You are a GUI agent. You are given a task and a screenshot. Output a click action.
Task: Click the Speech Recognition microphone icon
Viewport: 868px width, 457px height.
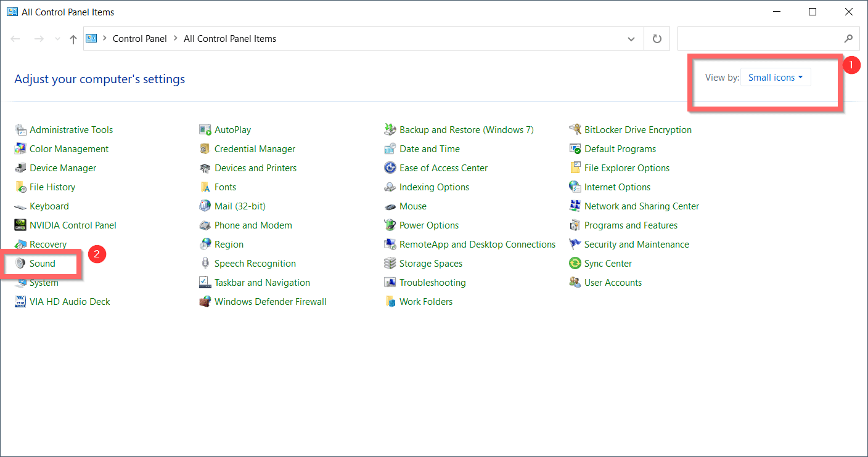pos(205,264)
